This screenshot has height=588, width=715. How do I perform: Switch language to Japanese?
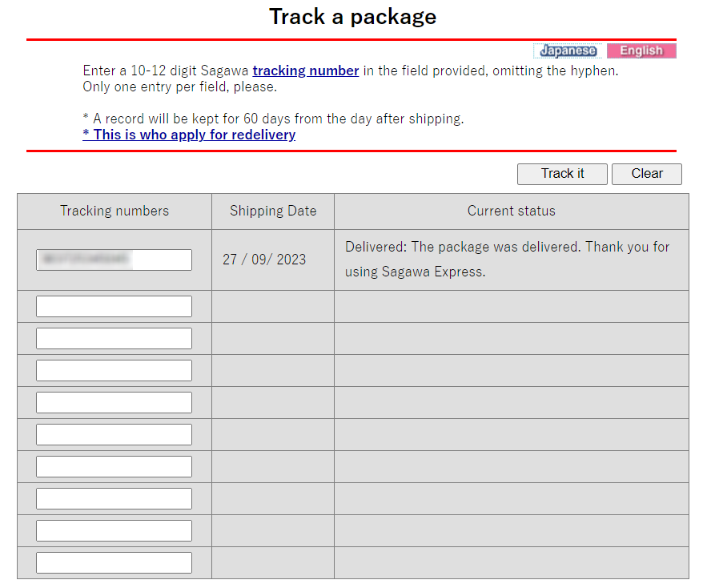(x=568, y=50)
